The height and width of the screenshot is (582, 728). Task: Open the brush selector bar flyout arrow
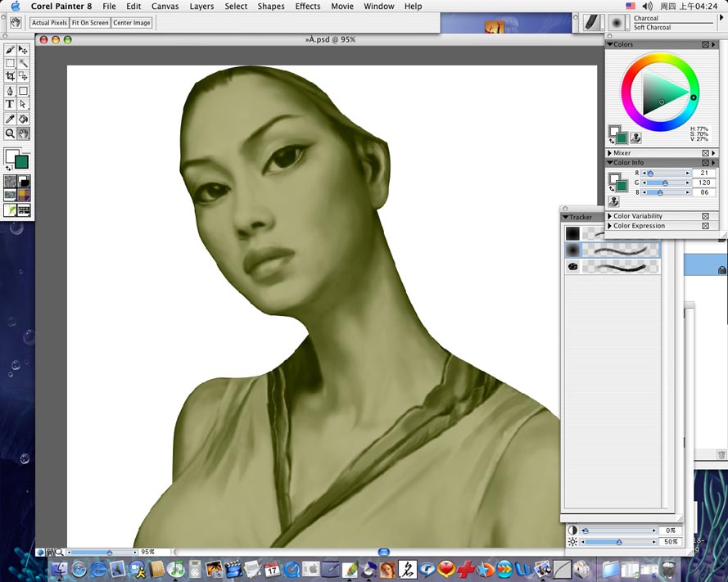tap(722, 18)
